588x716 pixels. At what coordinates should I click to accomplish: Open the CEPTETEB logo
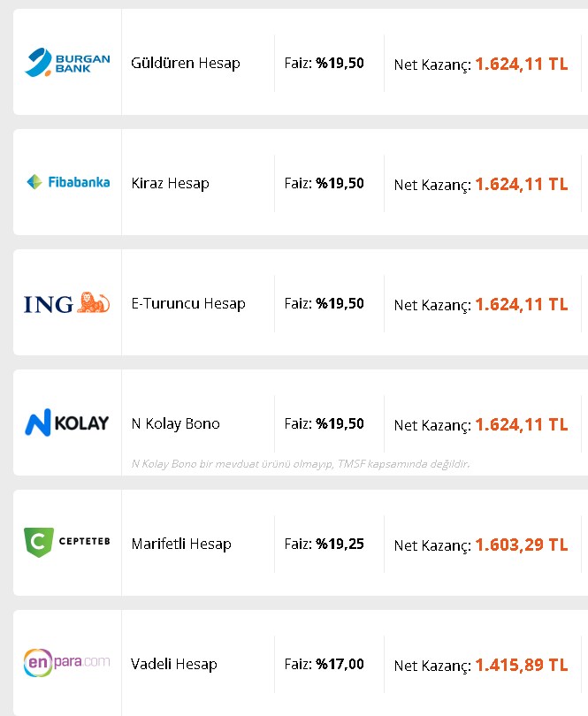[66, 542]
